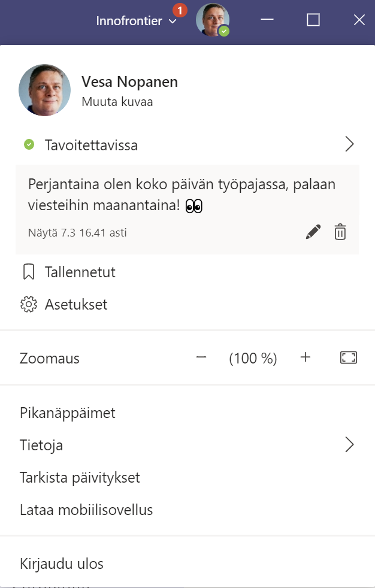Click the large Vesa Nopanen profile photo
This screenshot has height=588, width=375.
(45, 90)
